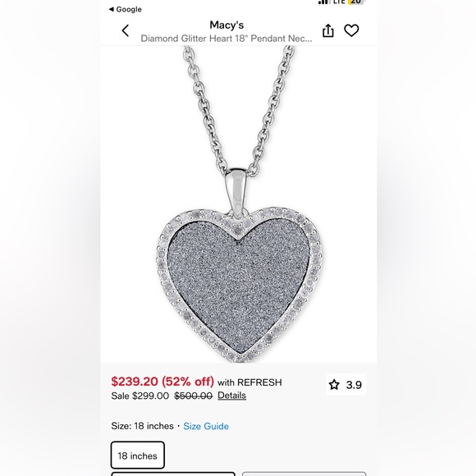Tap the back chevron beside Macy's title
Image resolution: width=476 pixels, height=476 pixels.
pos(126,30)
